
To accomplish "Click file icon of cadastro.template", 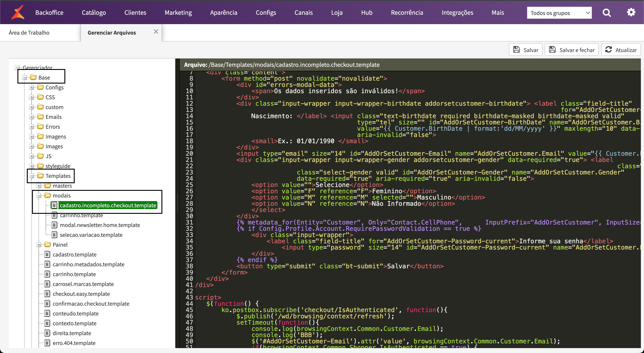I will [47, 254].
